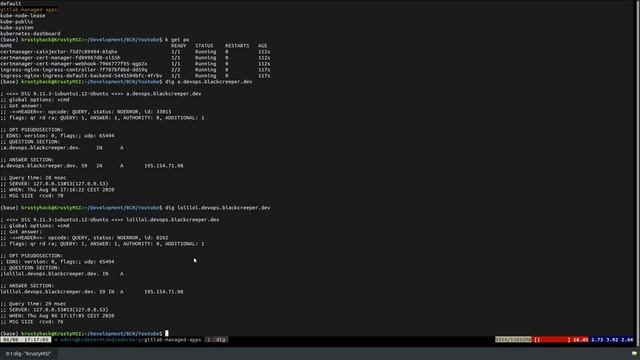This screenshot has width=640, height=360.
Task: Click the cursor at the last prompt
Action: (167, 333)
